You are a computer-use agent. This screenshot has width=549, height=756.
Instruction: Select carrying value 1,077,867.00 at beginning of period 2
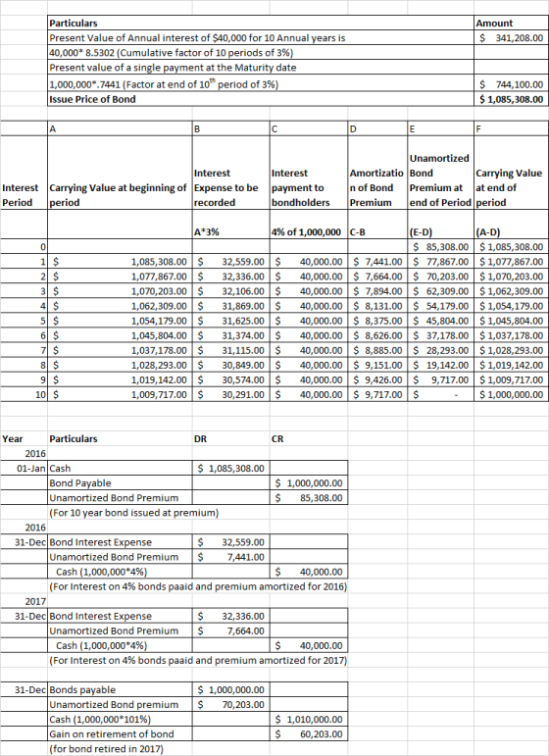pyautogui.click(x=120, y=277)
